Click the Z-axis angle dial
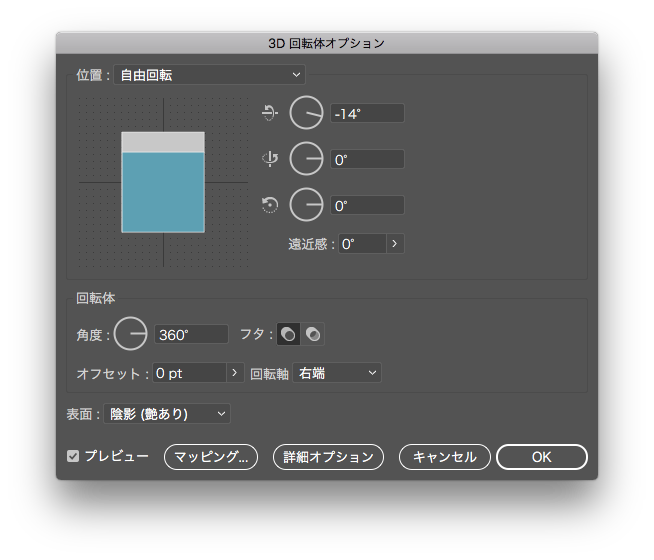654x560 pixels. [307, 205]
